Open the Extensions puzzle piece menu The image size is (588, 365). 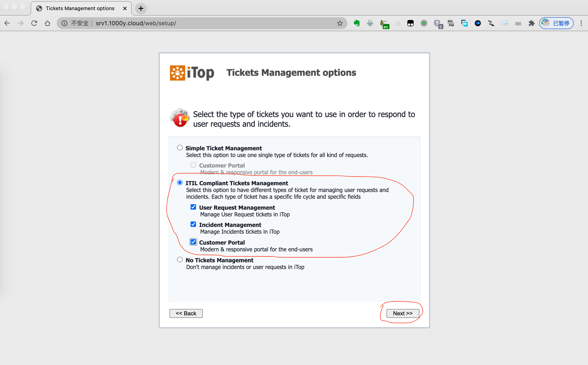(532, 23)
